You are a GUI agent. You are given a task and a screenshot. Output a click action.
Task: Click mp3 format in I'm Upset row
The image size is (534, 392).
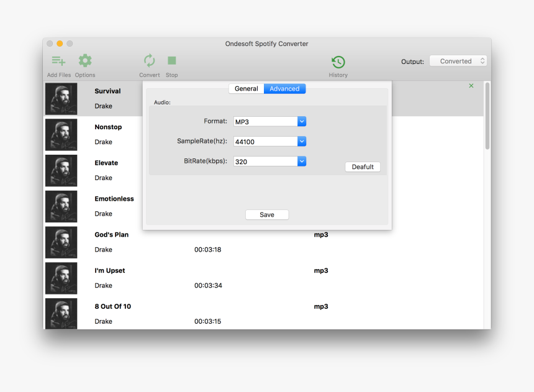[x=321, y=271]
